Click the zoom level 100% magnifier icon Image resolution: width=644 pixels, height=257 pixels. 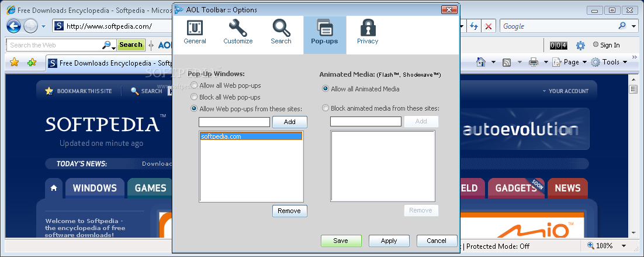coord(591,246)
